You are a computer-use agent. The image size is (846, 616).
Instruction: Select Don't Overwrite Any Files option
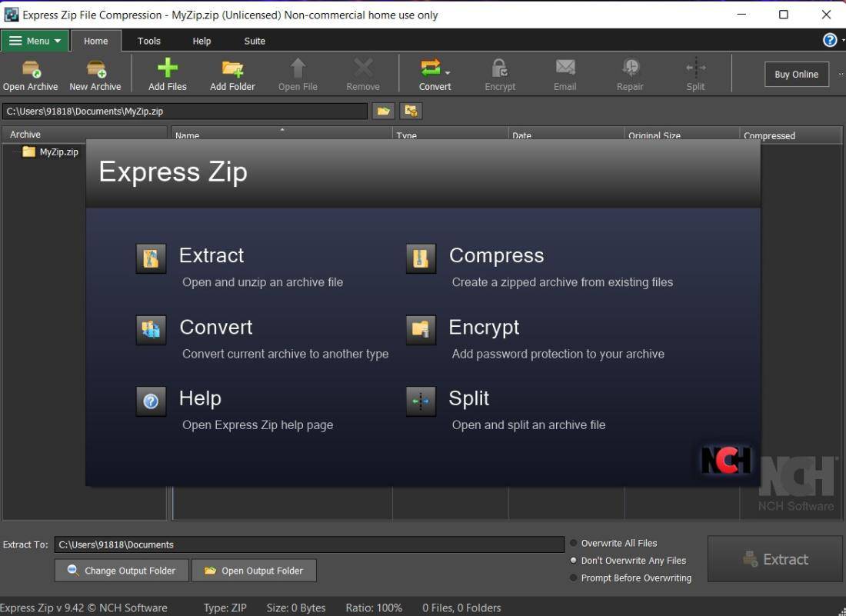click(x=573, y=561)
